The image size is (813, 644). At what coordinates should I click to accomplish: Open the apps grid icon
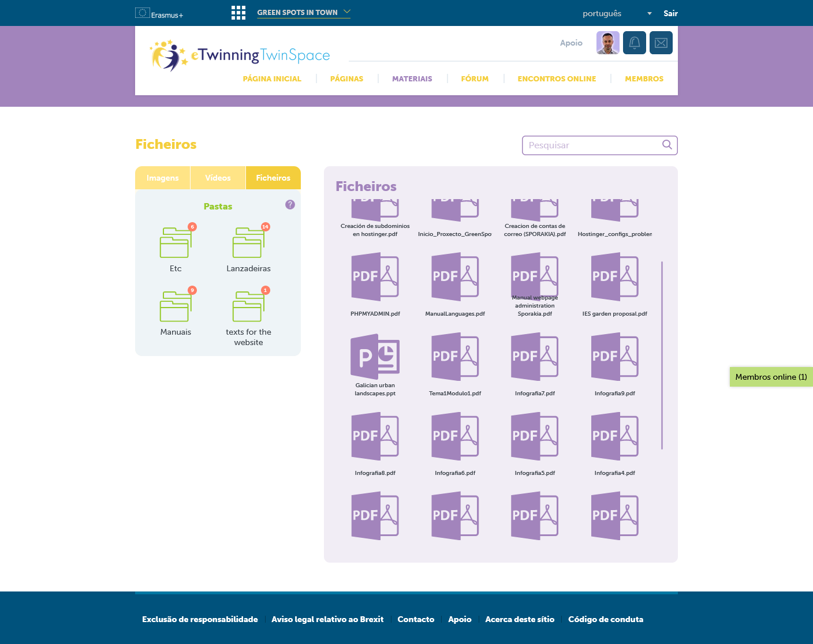coord(238,13)
